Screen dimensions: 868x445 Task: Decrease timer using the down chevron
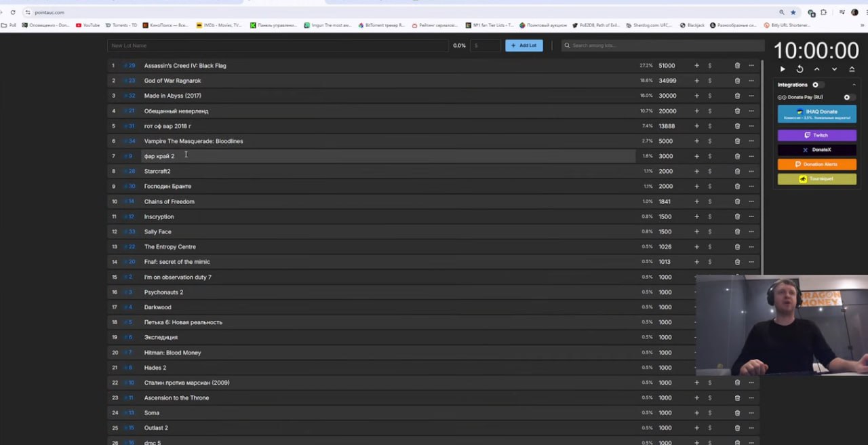pyautogui.click(x=834, y=69)
